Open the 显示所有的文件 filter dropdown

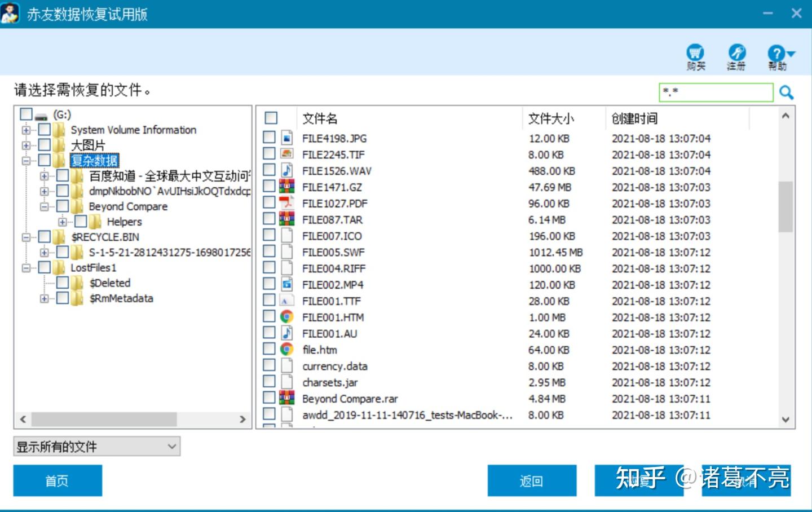click(97, 447)
